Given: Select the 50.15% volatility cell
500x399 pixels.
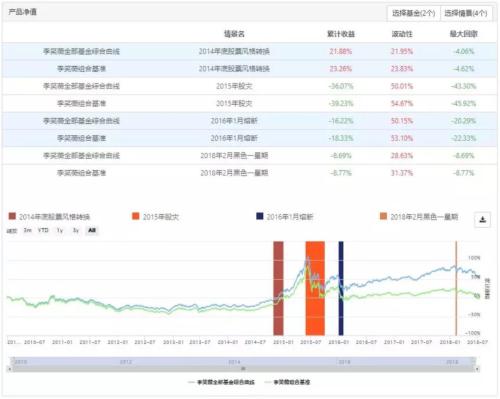Looking at the screenshot, I should pos(402,121).
